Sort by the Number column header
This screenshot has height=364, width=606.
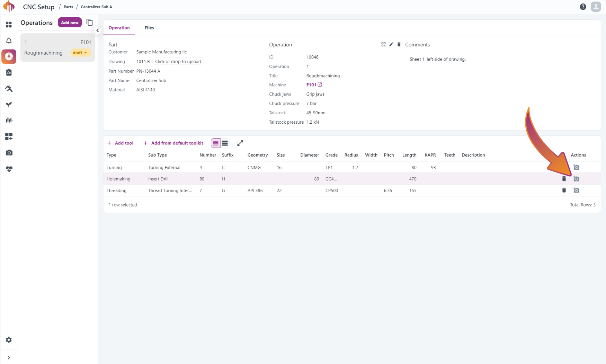pos(208,155)
